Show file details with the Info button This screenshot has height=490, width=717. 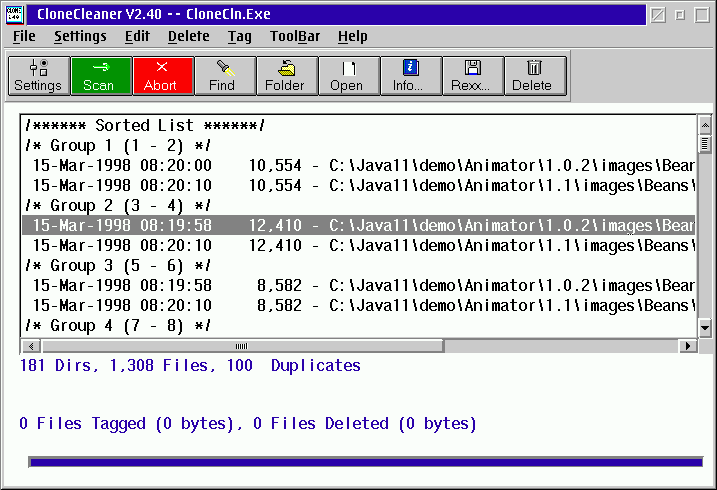point(412,76)
